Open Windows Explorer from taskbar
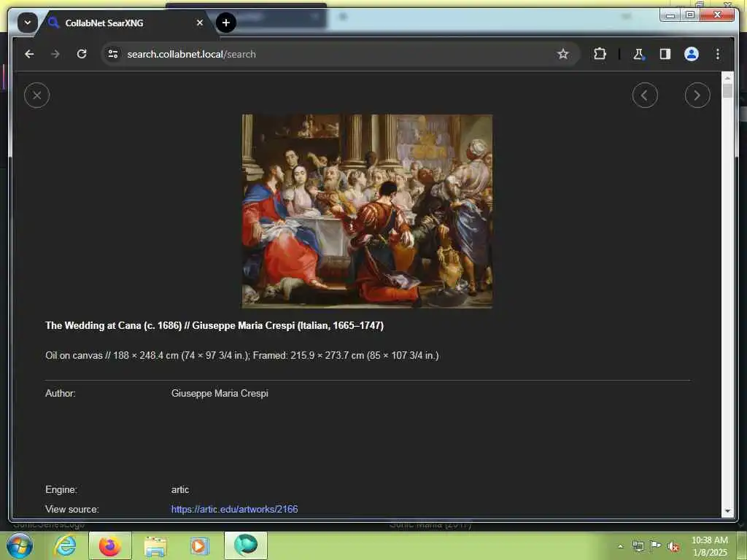This screenshot has height=560, width=747. coord(155,545)
